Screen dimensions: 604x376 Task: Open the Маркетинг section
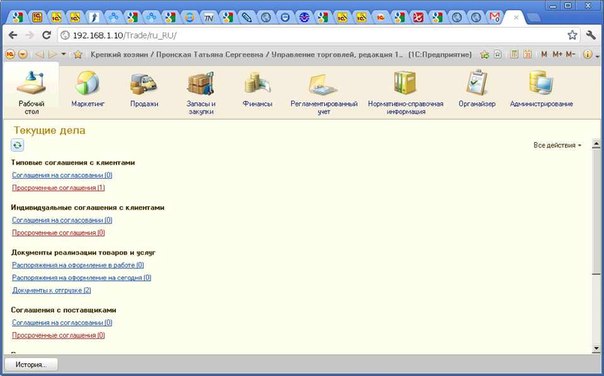(88, 89)
